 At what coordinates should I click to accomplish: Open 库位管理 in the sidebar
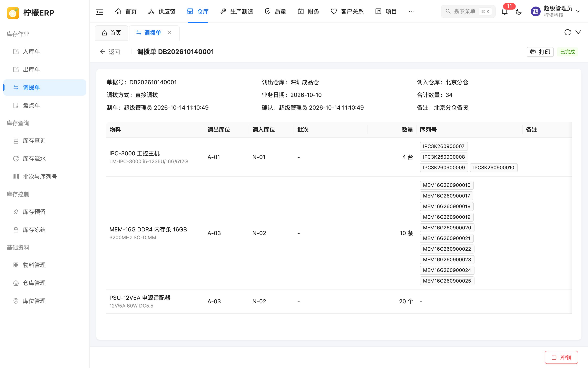tap(45, 301)
